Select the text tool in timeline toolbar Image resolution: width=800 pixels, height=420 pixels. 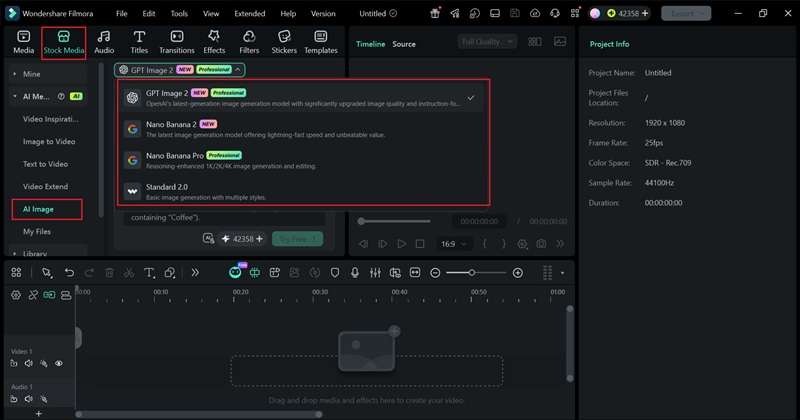149,273
